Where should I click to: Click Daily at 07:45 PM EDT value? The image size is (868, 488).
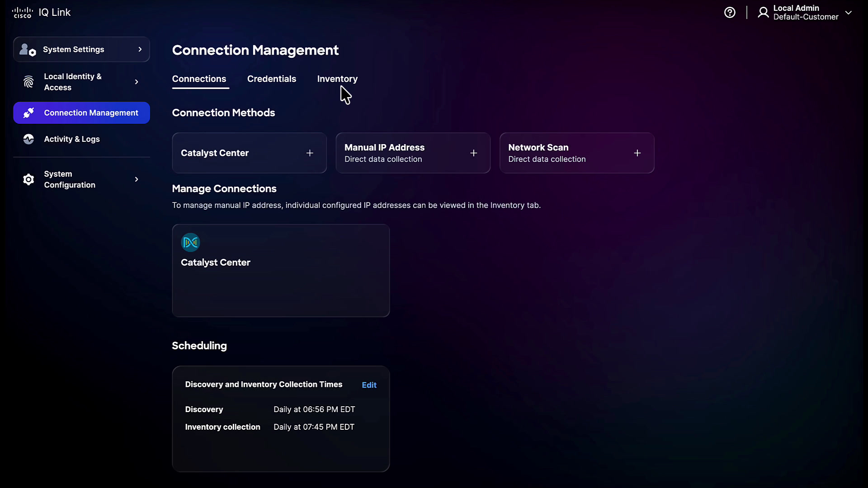point(314,427)
